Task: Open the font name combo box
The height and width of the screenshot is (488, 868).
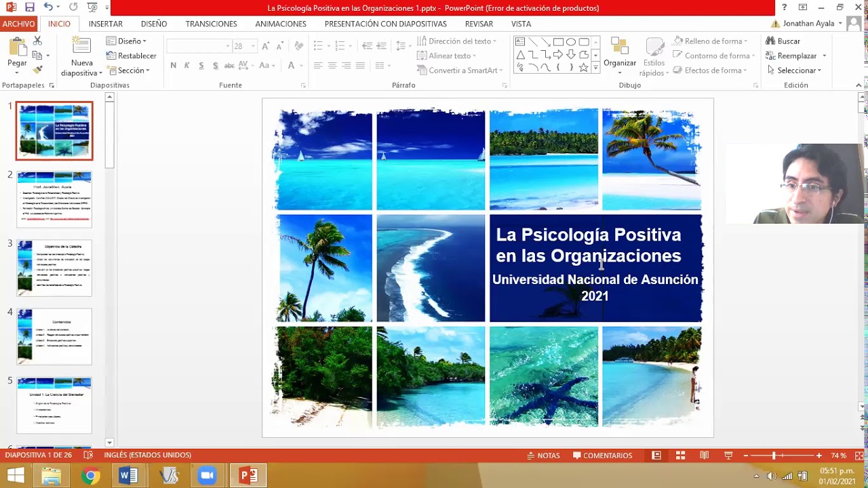Action: coord(199,46)
